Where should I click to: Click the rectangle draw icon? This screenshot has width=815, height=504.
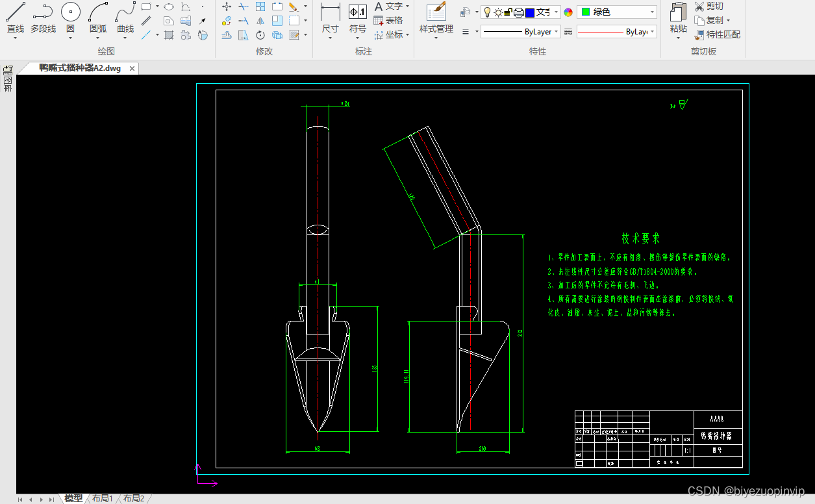[x=146, y=6]
